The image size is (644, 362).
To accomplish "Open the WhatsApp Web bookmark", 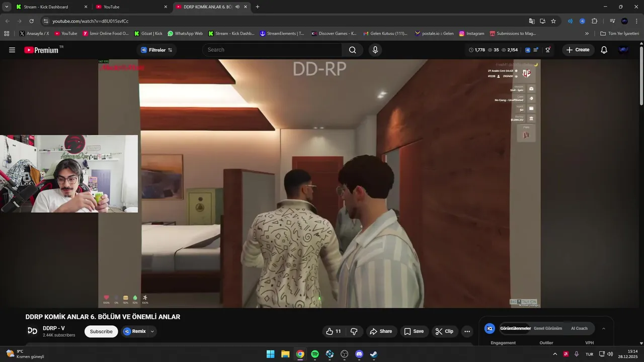I will (x=185, y=34).
